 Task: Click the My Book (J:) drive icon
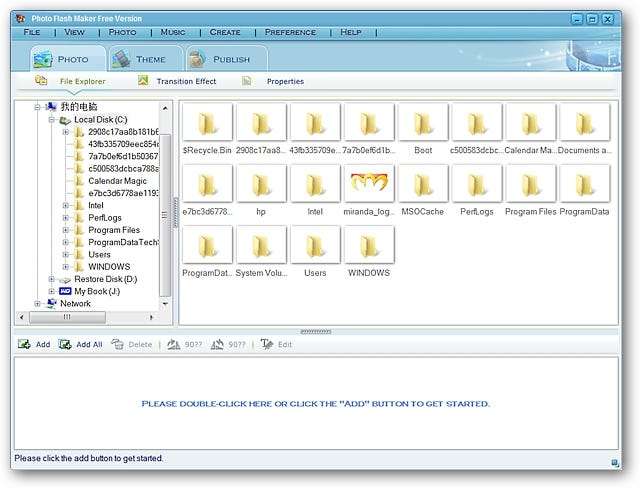(65, 291)
